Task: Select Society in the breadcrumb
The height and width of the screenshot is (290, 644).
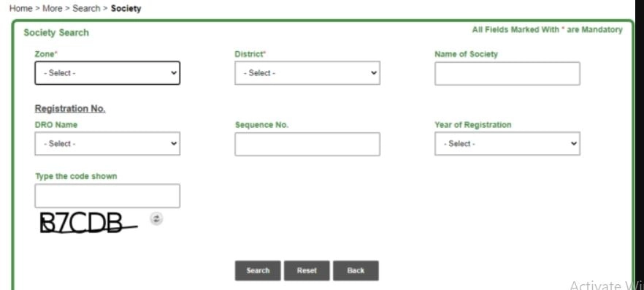Action: (126, 8)
